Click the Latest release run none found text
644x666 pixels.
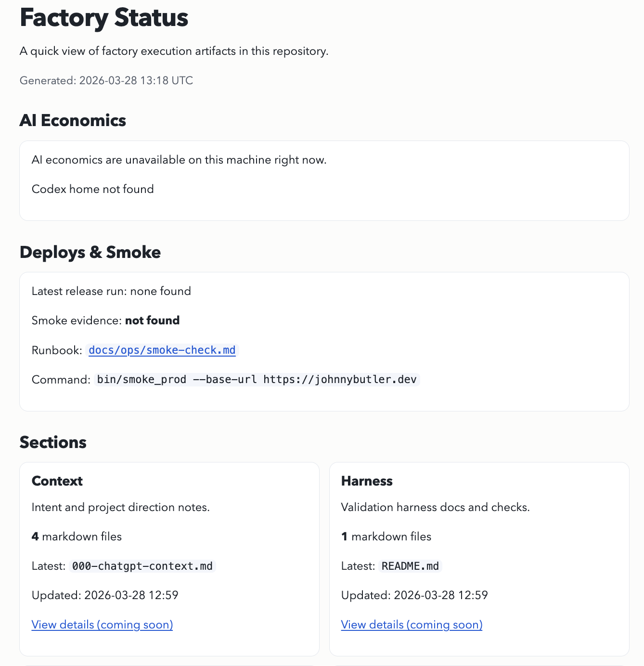click(111, 291)
